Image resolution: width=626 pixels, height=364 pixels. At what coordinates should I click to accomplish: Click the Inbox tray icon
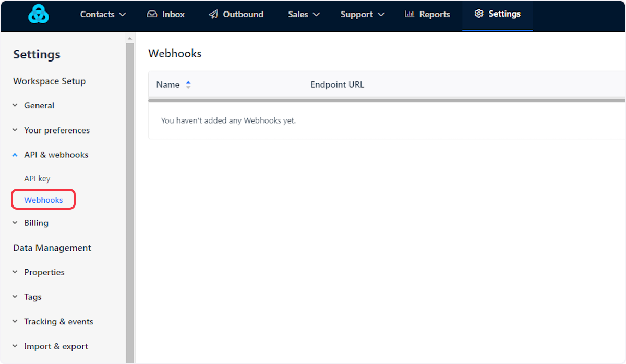tap(152, 14)
